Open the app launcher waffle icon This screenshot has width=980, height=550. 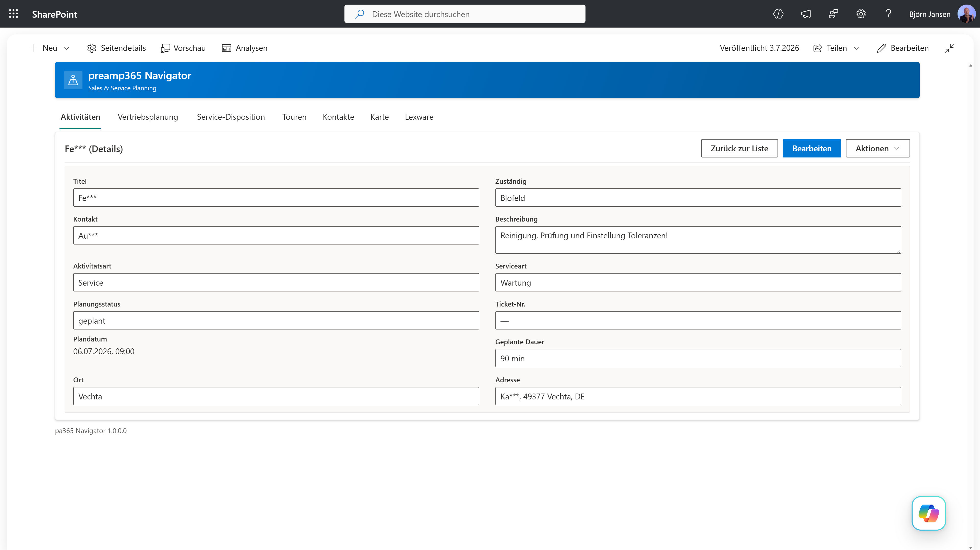click(14, 14)
